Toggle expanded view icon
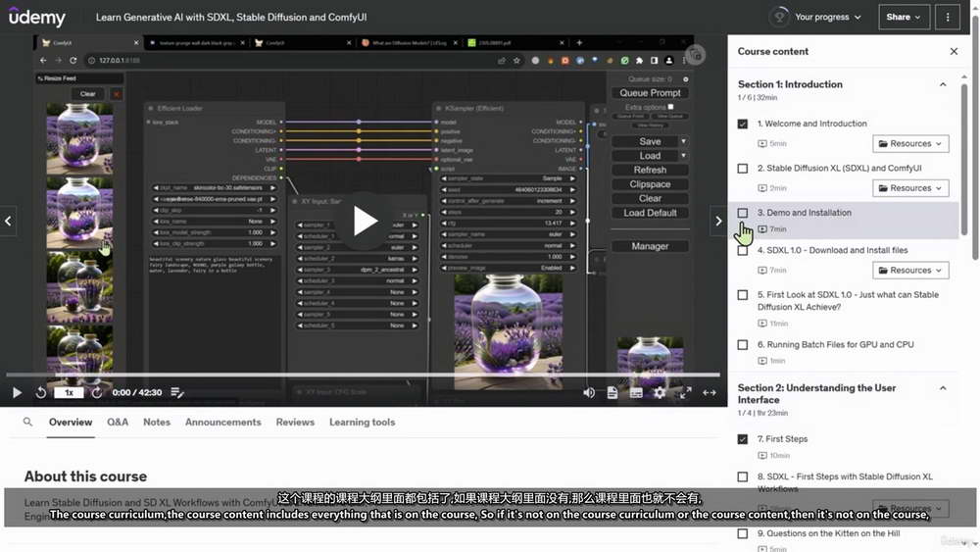The width and height of the screenshot is (980, 552). point(710,392)
